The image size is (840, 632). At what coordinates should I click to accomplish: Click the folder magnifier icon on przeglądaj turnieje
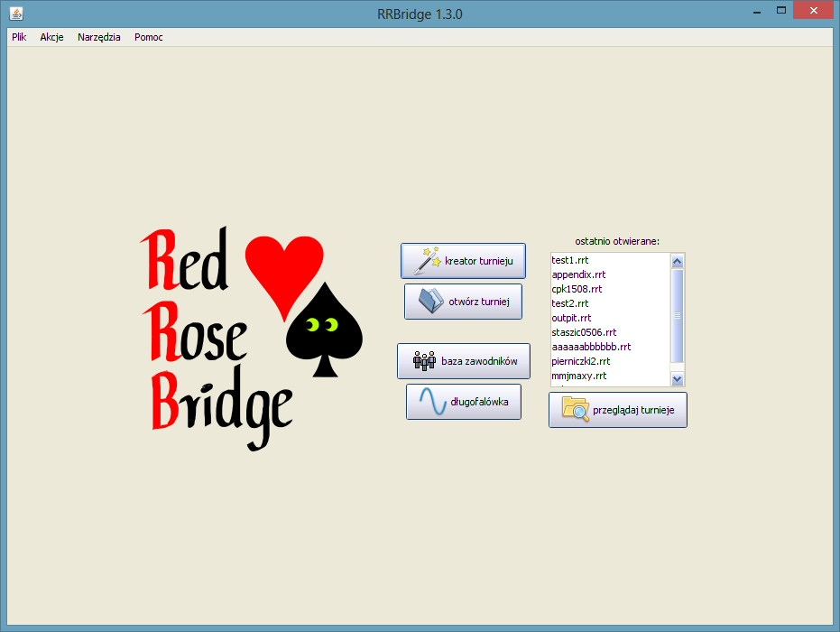click(575, 410)
